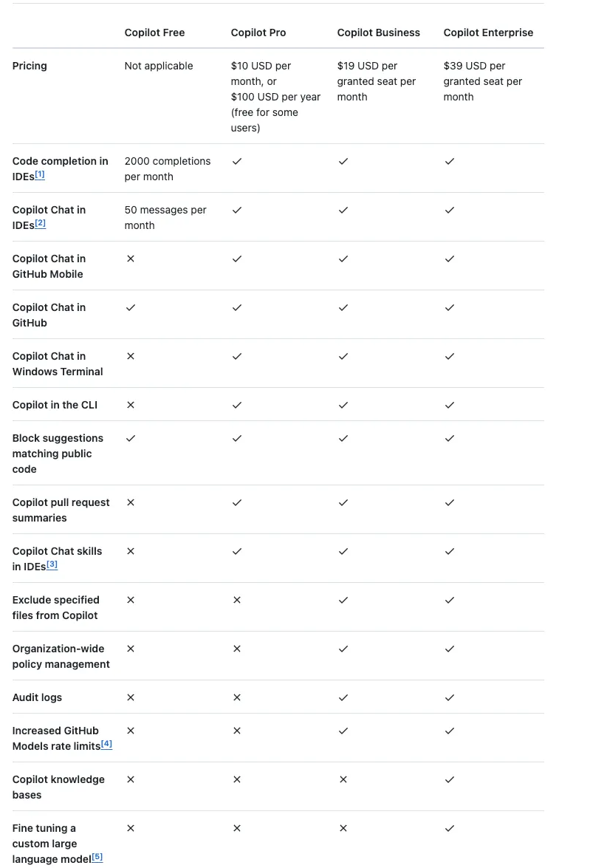Open footnote 4 next to GitHub Models rate limits
Screen dimensions: 590x868
[x=107, y=744]
